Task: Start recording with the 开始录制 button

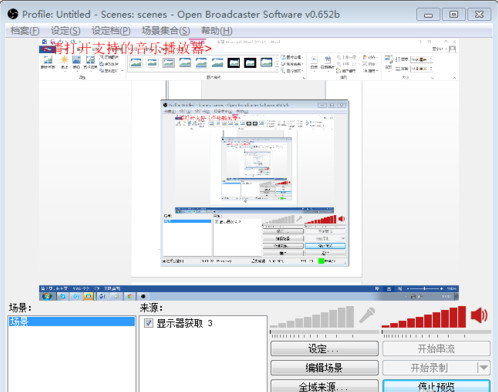Action: [430, 368]
